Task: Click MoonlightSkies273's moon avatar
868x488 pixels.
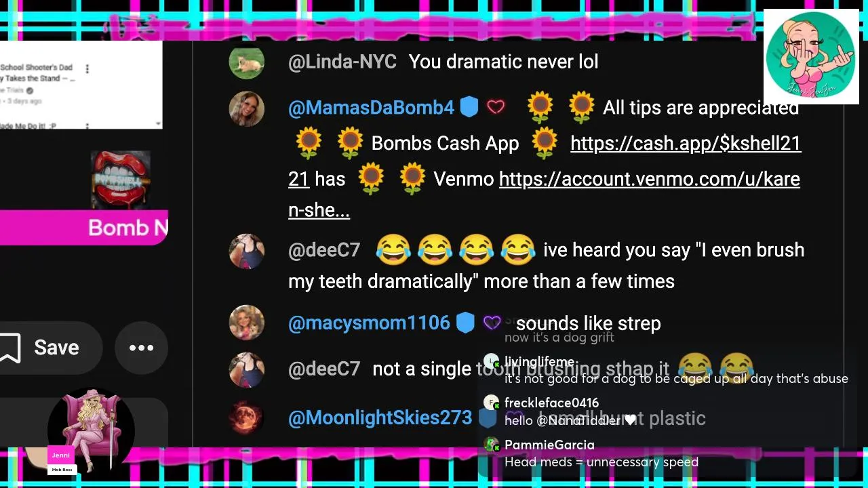Action: pyautogui.click(x=246, y=418)
